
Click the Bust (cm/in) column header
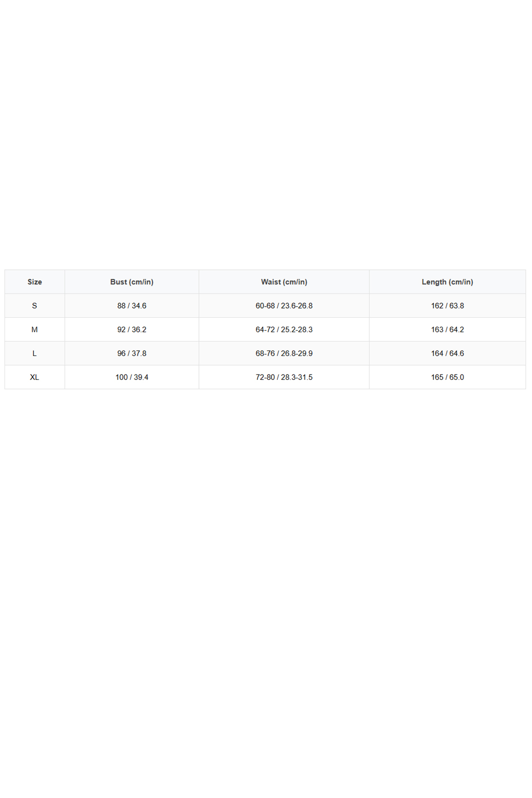132,282
